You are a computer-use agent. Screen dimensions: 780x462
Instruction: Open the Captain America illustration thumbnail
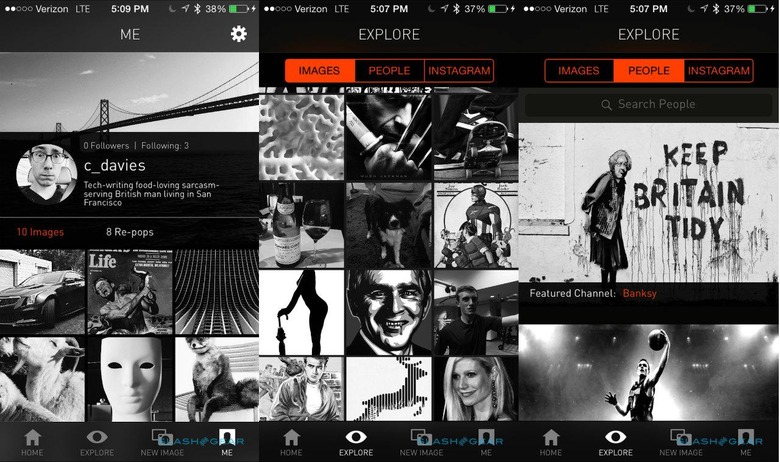click(476, 225)
